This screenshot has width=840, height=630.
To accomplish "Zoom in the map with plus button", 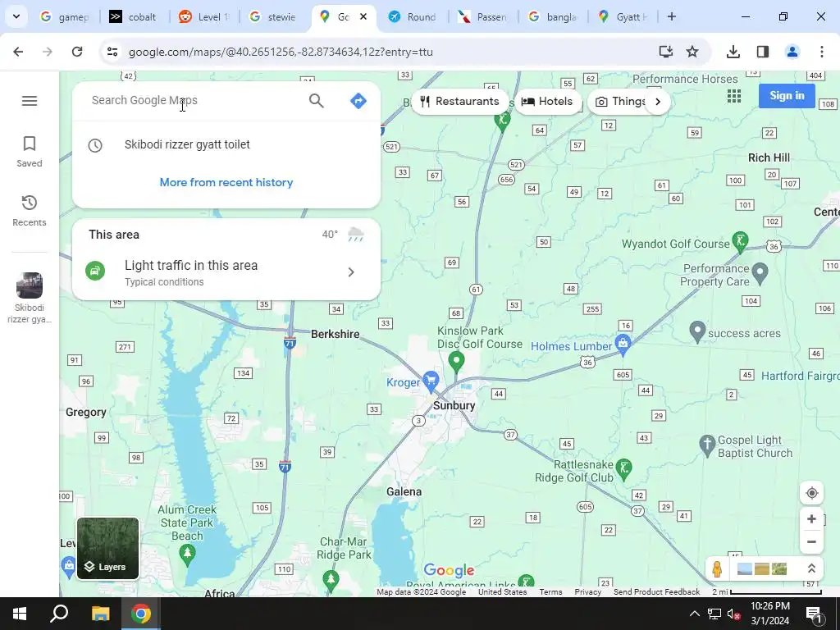I will pyautogui.click(x=811, y=518).
